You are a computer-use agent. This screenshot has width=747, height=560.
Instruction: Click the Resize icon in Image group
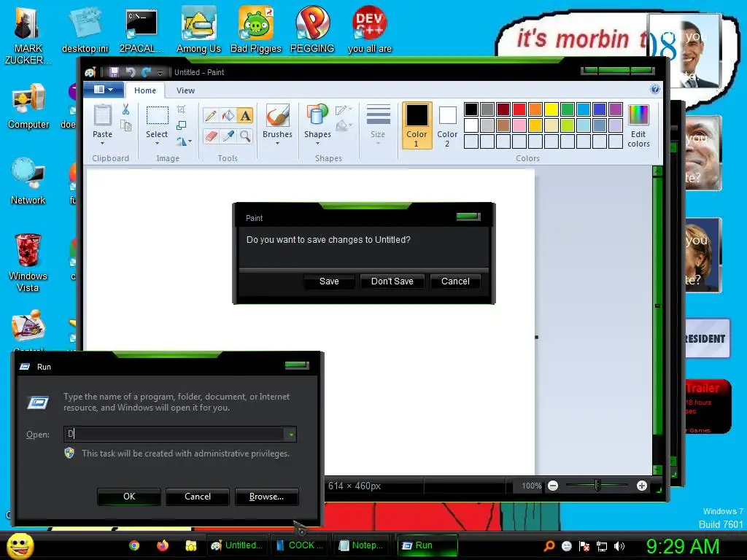pos(181,125)
